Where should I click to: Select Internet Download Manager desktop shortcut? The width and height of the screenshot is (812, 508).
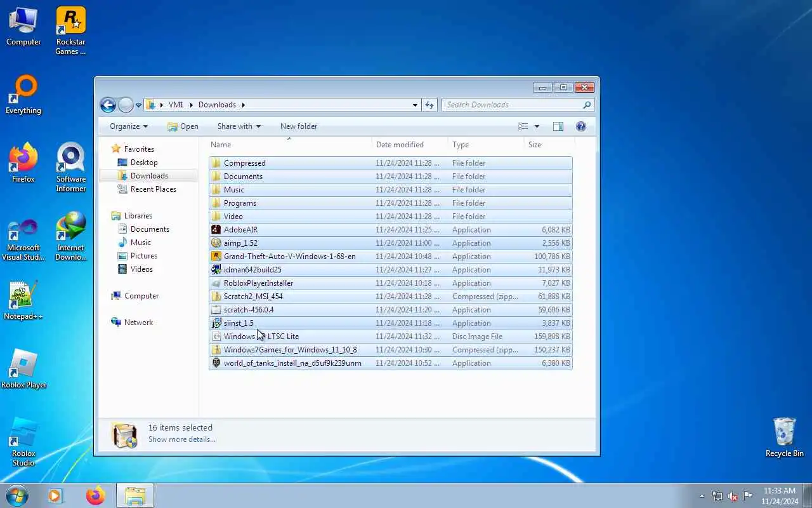70,236
